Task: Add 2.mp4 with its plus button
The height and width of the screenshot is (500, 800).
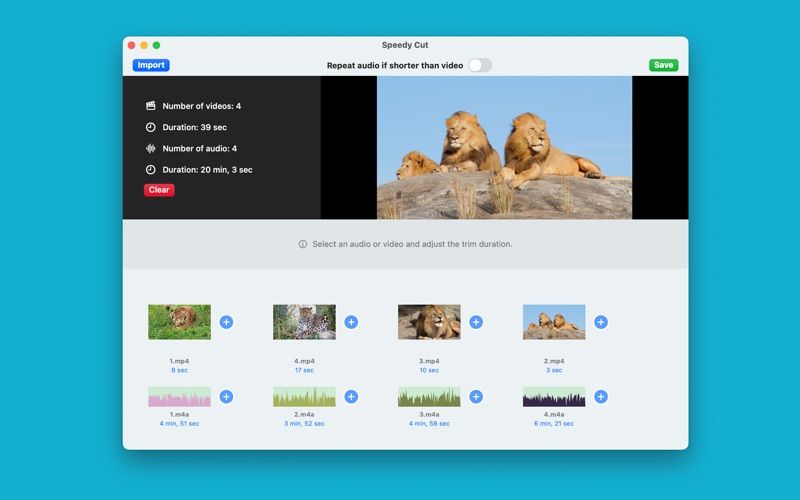Action: click(601, 322)
